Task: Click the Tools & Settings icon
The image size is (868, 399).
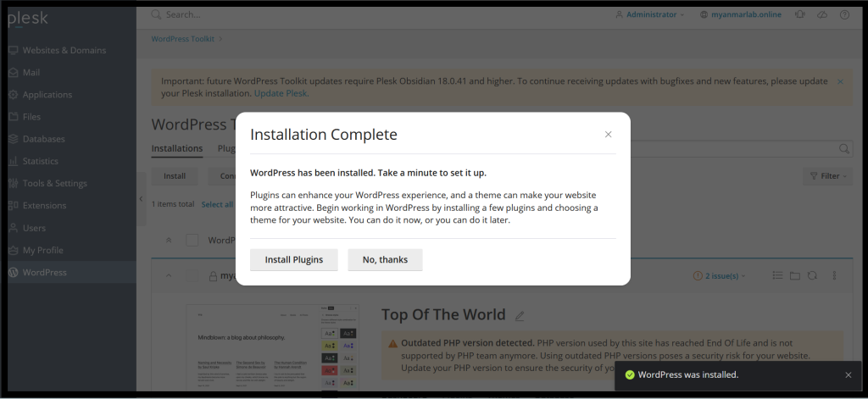Action: coord(14,183)
